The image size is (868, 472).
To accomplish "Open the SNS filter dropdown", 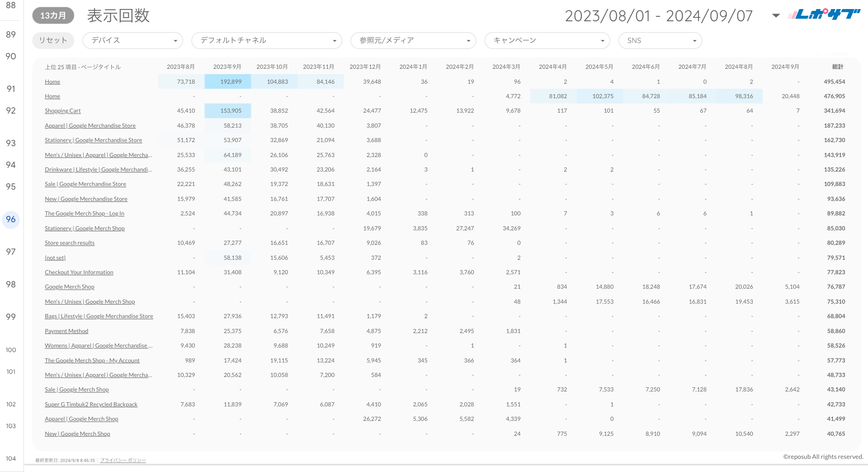I will point(660,40).
